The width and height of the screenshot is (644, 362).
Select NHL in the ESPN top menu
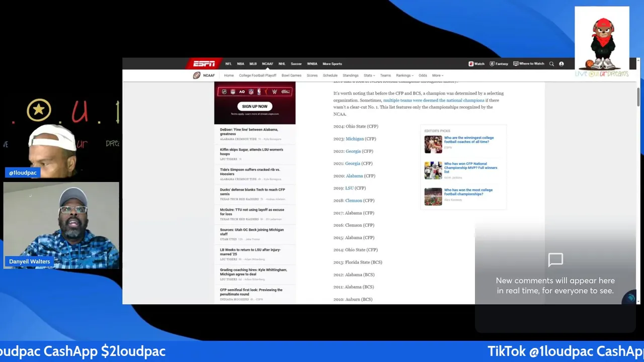coord(282,64)
